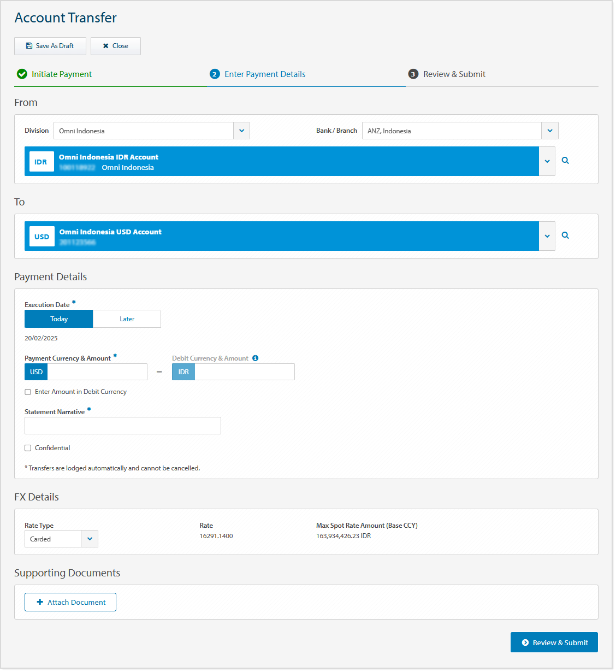Expand the Bank / Branch dropdown

(x=549, y=131)
